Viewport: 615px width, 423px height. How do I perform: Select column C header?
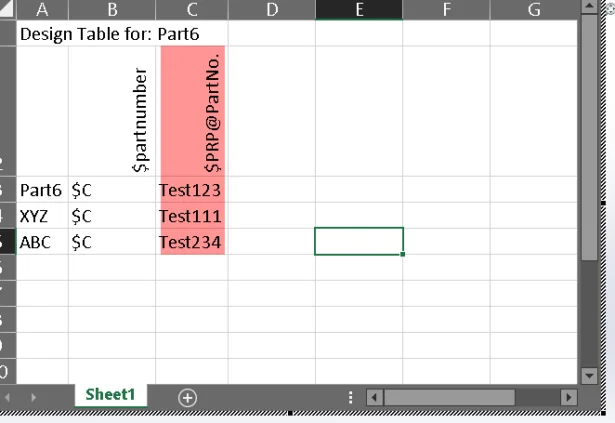pos(192,9)
